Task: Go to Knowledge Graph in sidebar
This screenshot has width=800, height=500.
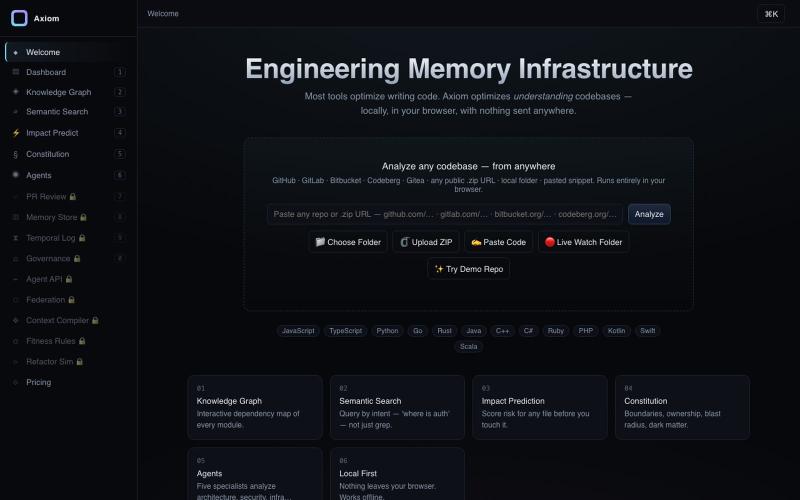Action: 68,92
